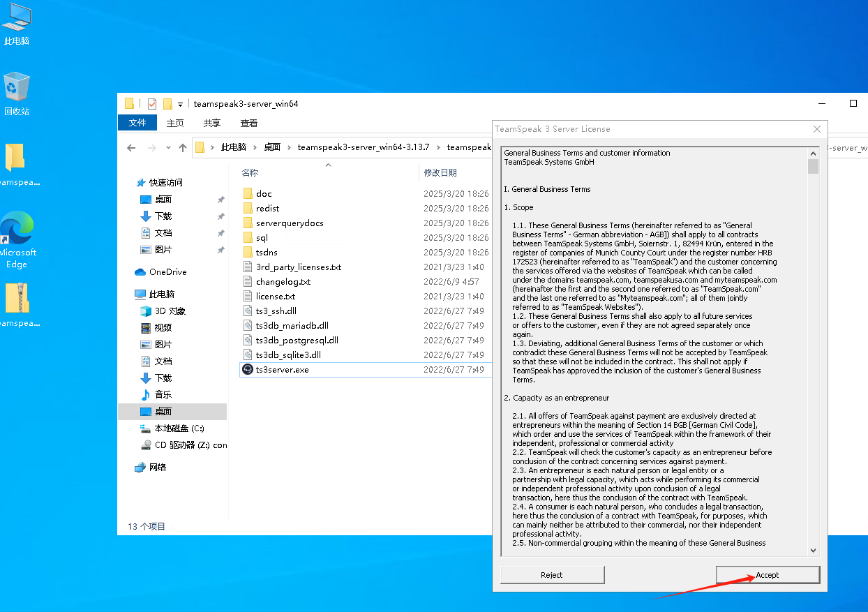Open the customize quick access toolbar dropdown
This screenshot has height=612, width=868.
(x=180, y=104)
